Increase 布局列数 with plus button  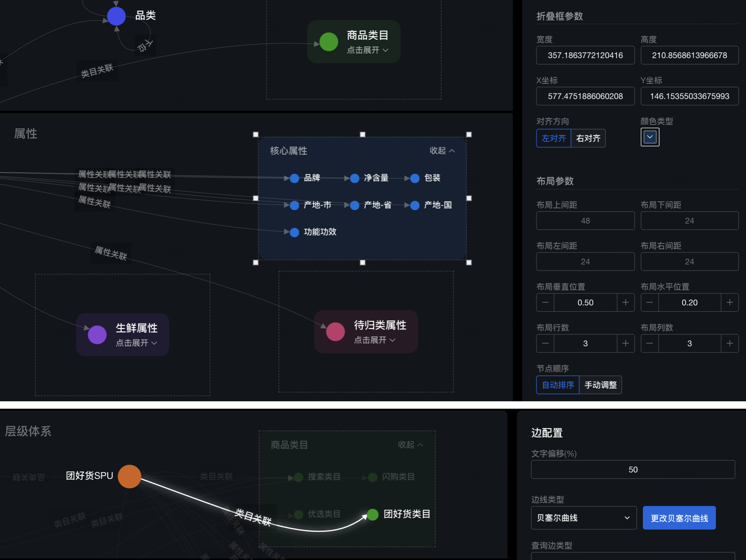coord(730,343)
